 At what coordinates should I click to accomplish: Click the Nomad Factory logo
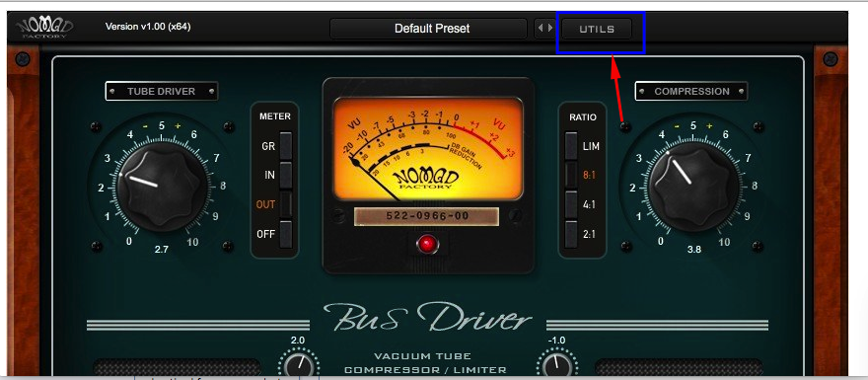(43, 28)
